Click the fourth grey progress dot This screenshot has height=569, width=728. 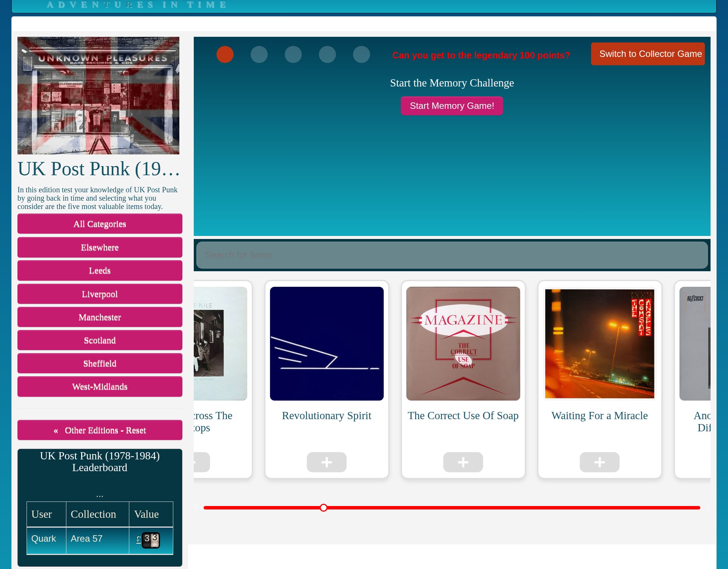click(x=327, y=54)
